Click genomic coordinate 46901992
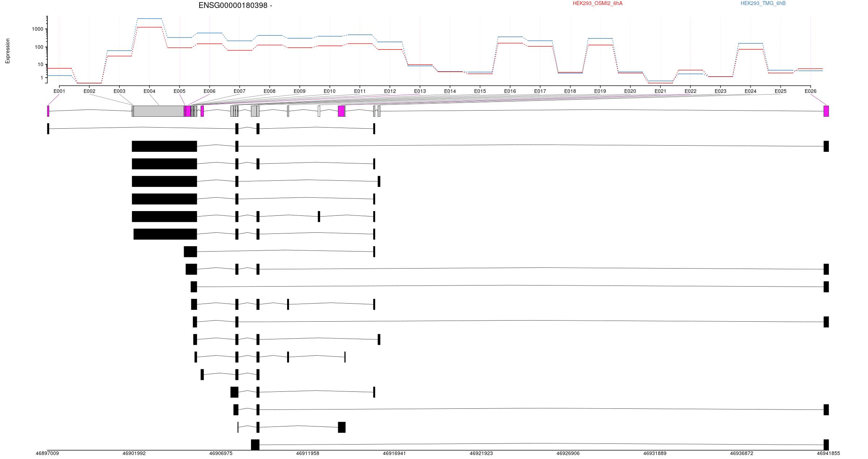The width and height of the screenshot is (868, 459). coord(134,453)
